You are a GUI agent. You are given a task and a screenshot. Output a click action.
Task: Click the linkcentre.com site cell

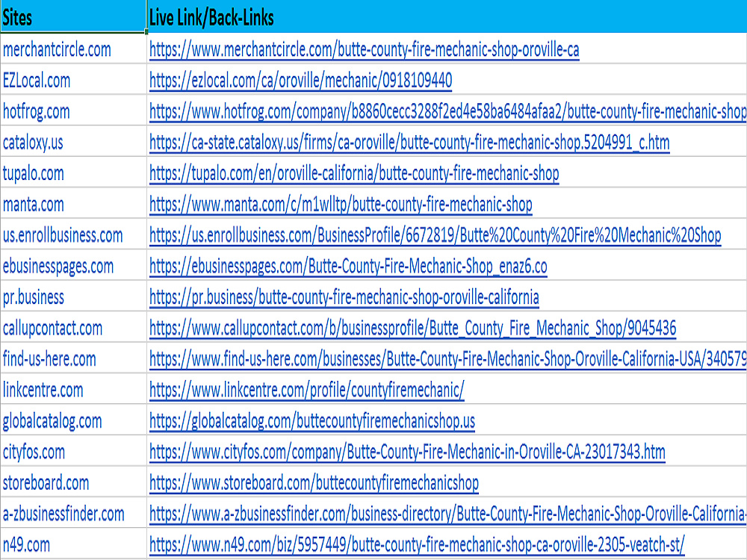click(x=73, y=389)
